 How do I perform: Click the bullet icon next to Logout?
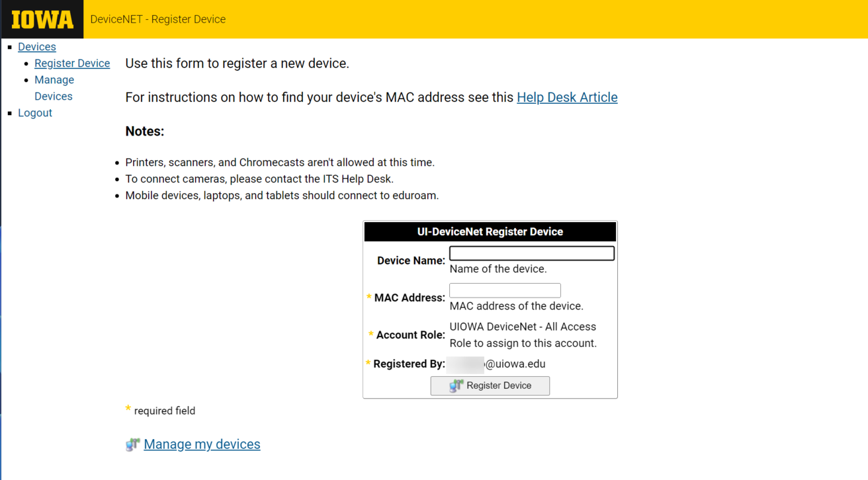pos(9,112)
